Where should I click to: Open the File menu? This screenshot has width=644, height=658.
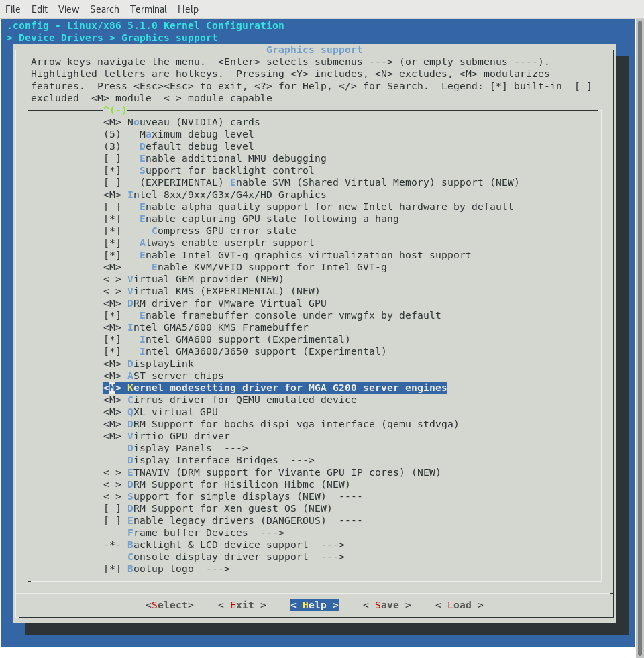coord(13,9)
